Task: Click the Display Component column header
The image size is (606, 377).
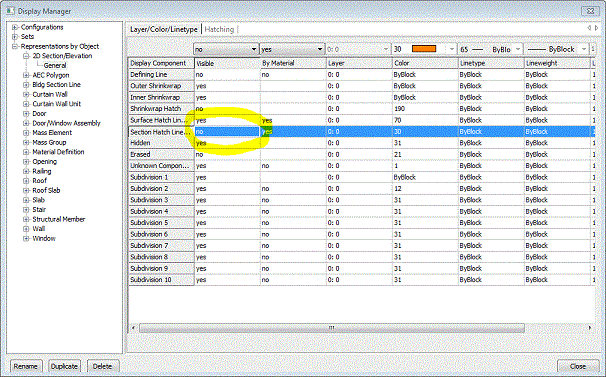Action: coord(161,63)
